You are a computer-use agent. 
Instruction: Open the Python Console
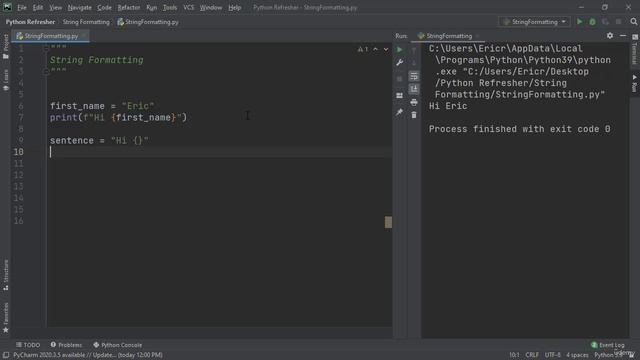(118, 345)
